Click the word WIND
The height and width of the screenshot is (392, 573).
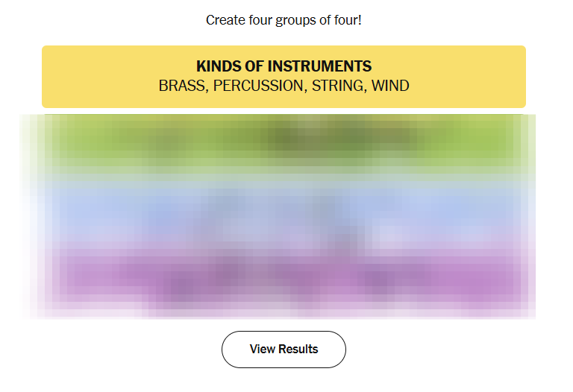[390, 86]
